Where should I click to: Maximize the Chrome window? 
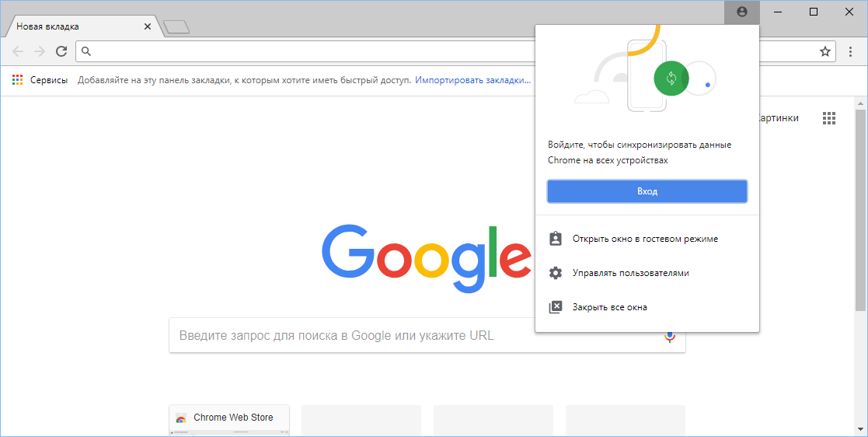pyautogui.click(x=813, y=12)
